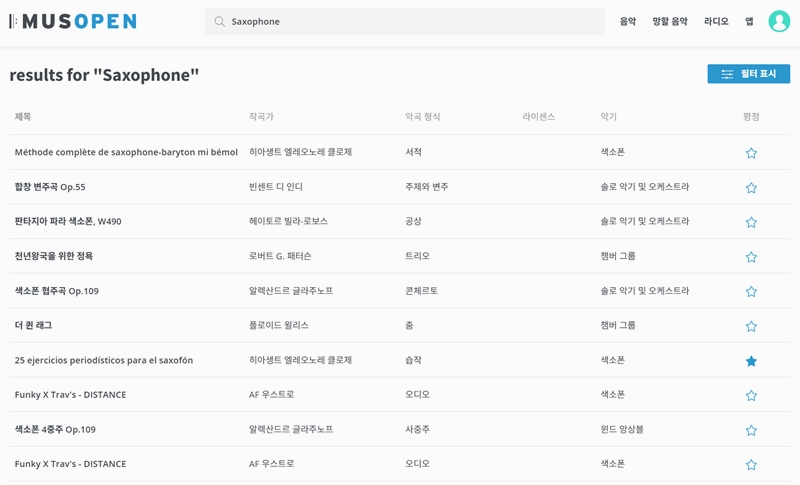Open the 음악 menu
Image resolution: width=800 pixels, height=485 pixels.
tap(628, 21)
